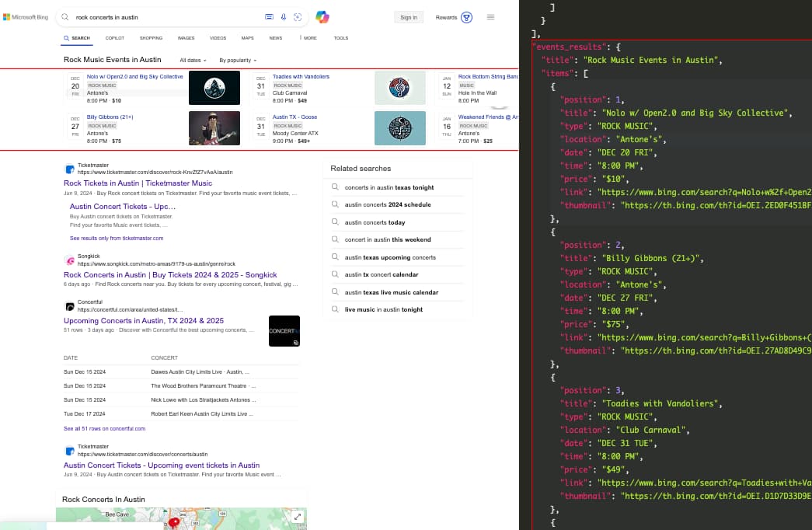Select related search 'austin concerts today'
The height and width of the screenshot is (530, 812).
click(375, 222)
